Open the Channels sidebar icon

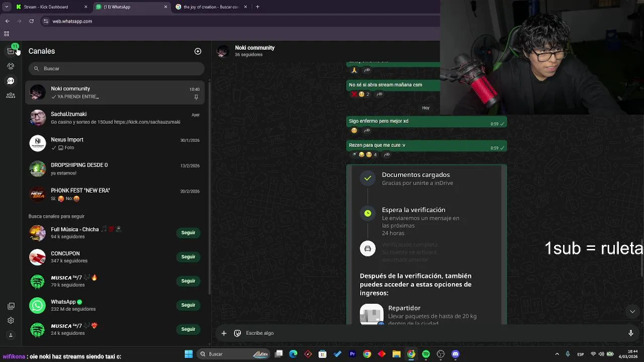point(11,80)
